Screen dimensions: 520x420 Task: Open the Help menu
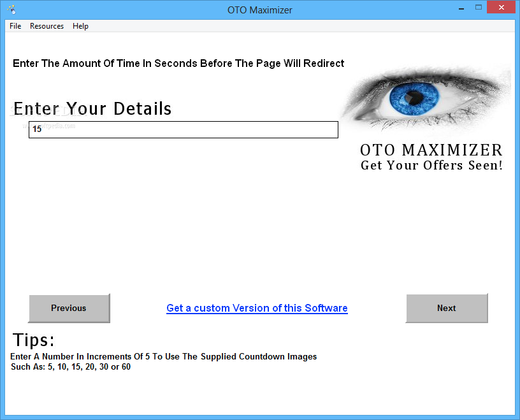[80, 26]
